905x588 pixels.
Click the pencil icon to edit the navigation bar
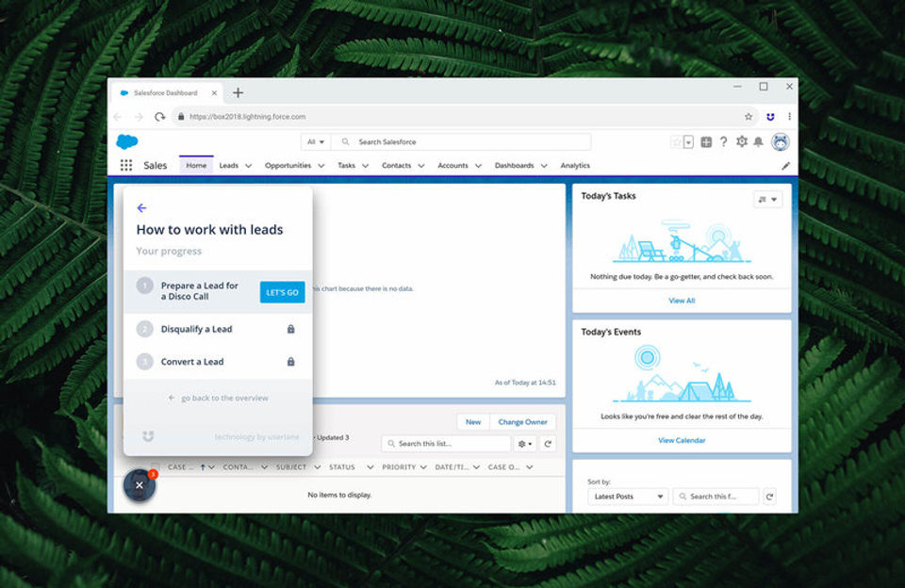(x=785, y=166)
